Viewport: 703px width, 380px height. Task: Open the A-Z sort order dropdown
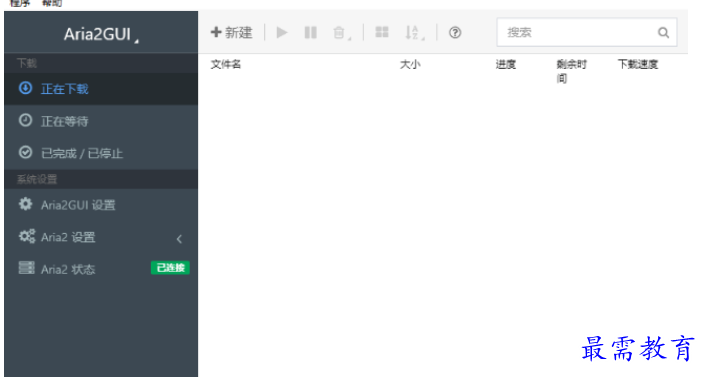point(414,33)
